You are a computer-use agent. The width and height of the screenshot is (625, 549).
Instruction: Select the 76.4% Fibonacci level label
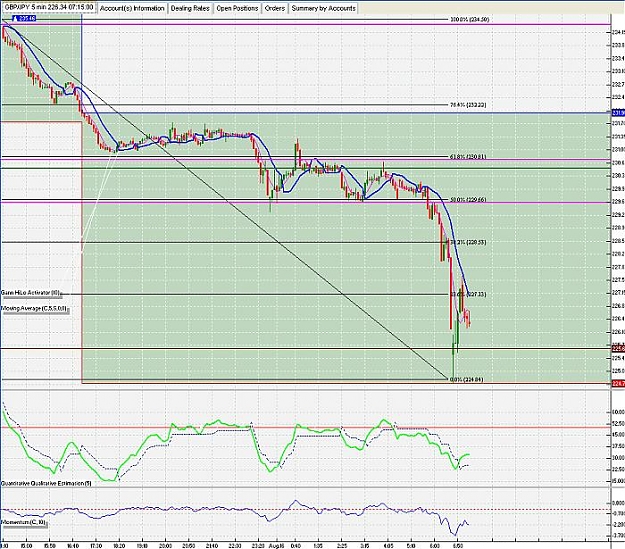(x=468, y=105)
